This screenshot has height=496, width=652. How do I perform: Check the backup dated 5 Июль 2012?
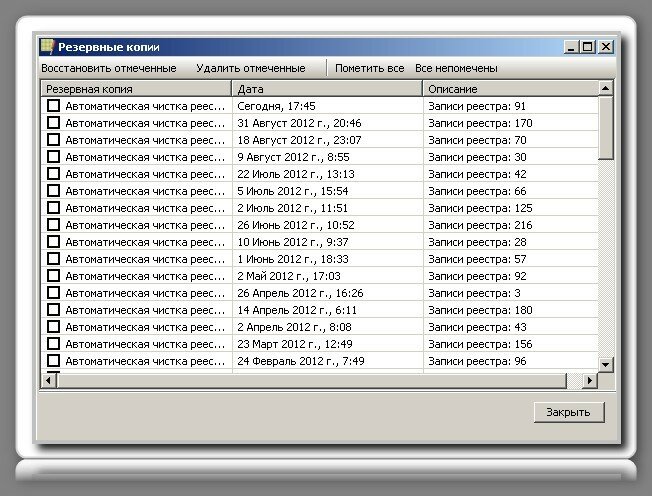pos(53,191)
